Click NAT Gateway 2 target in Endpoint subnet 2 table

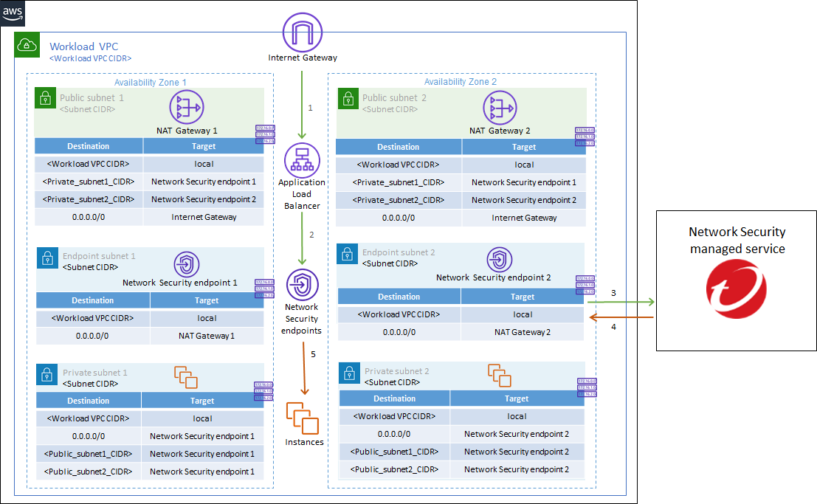pos(522,332)
